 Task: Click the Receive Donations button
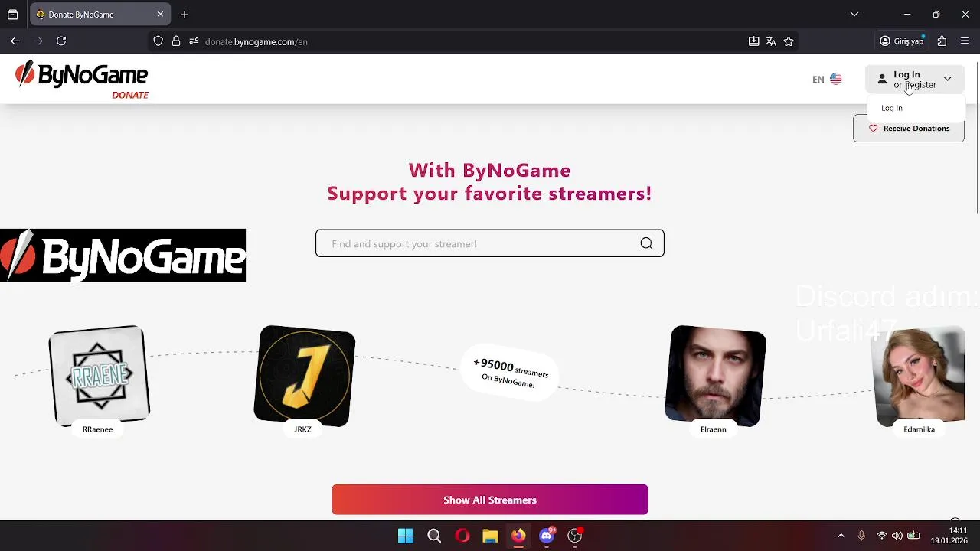[x=909, y=129]
